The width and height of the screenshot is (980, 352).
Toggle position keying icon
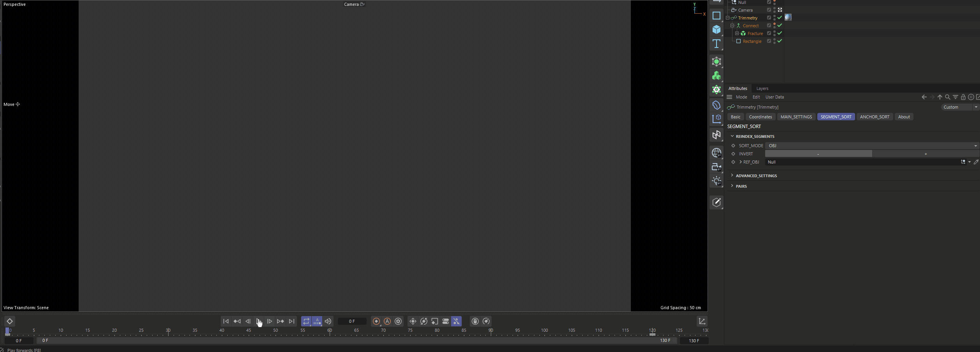pos(413,321)
